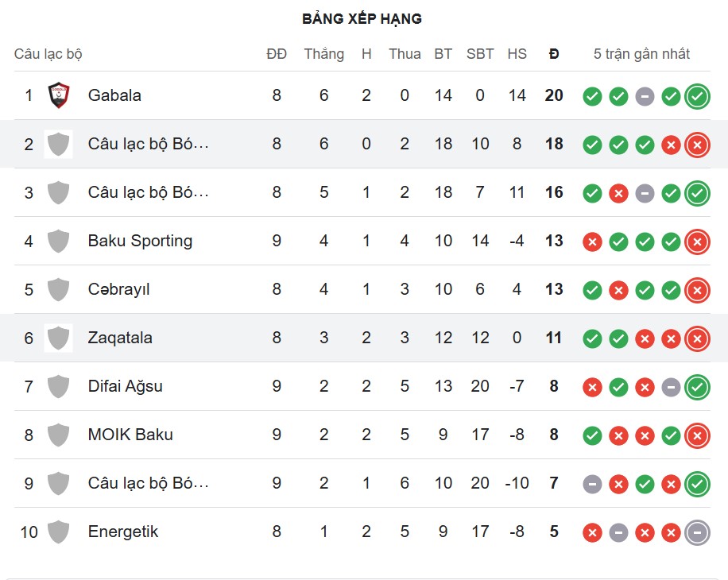728x580 pixels.
Task: Click the '5 trận gần nhất' header
Action: point(641,54)
